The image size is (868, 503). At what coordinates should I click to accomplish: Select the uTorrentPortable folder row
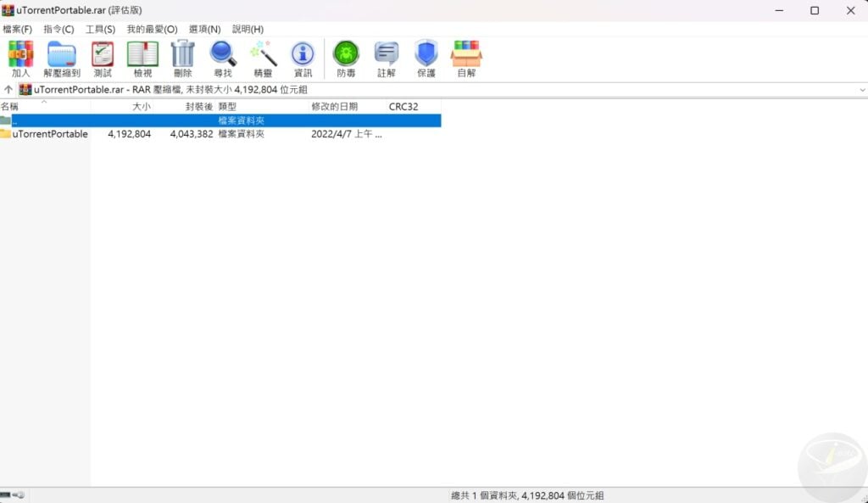coord(50,134)
